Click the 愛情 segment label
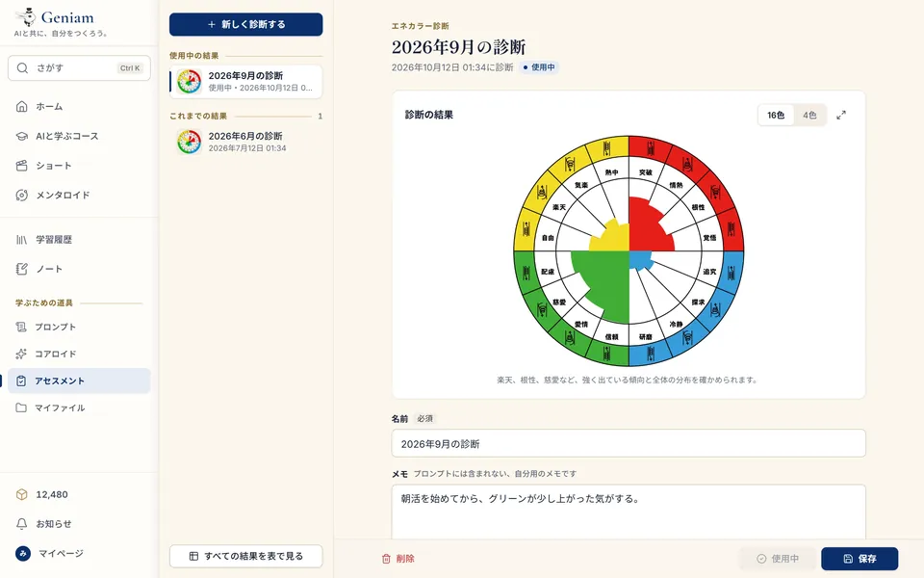 click(x=581, y=324)
